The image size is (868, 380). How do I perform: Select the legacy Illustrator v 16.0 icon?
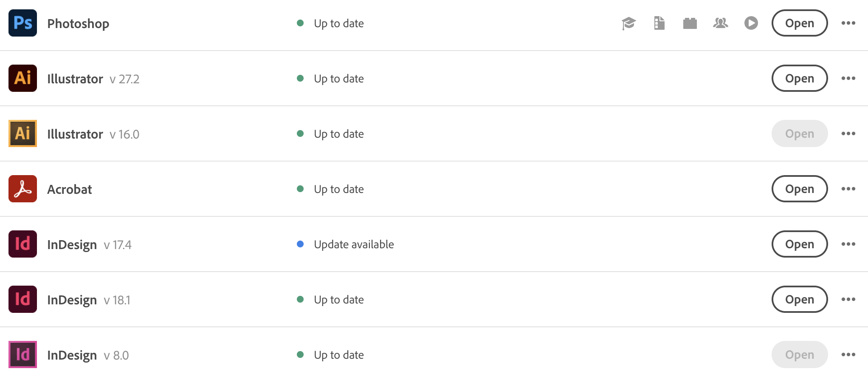coord(23,133)
